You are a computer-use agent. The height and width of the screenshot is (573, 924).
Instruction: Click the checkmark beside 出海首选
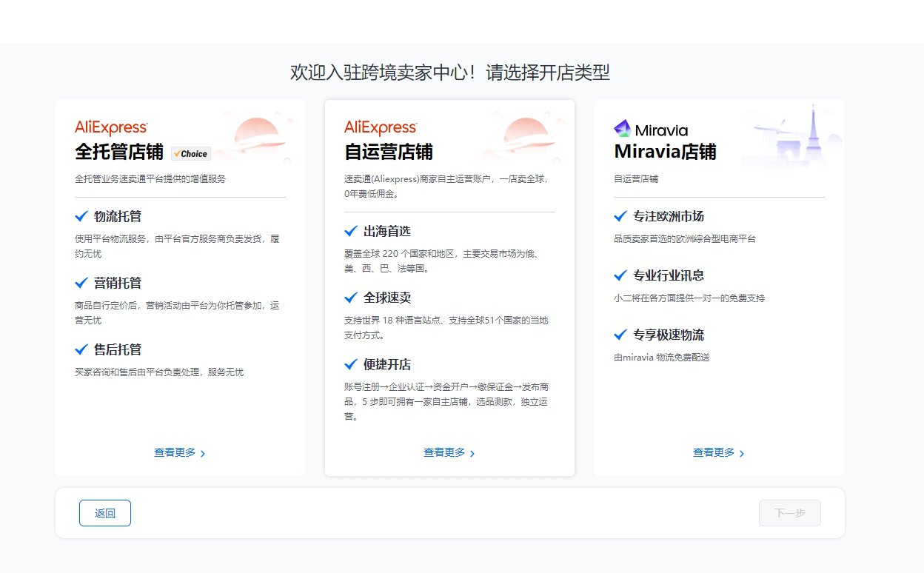351,231
